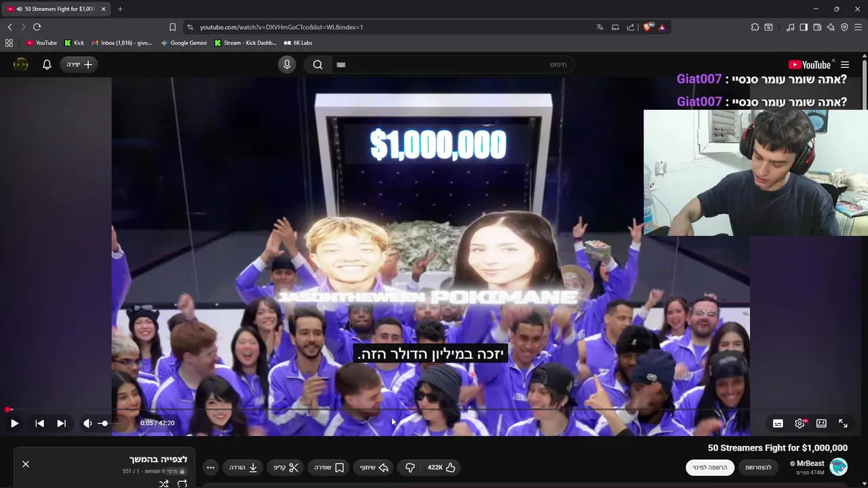Go forward in browser history
This screenshot has width=868, height=488.
pyautogui.click(x=23, y=27)
